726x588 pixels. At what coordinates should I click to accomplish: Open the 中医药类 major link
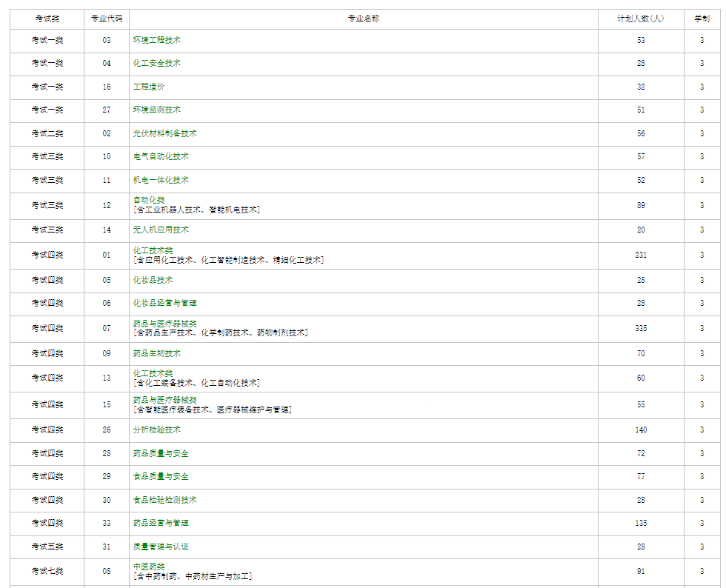(x=149, y=567)
